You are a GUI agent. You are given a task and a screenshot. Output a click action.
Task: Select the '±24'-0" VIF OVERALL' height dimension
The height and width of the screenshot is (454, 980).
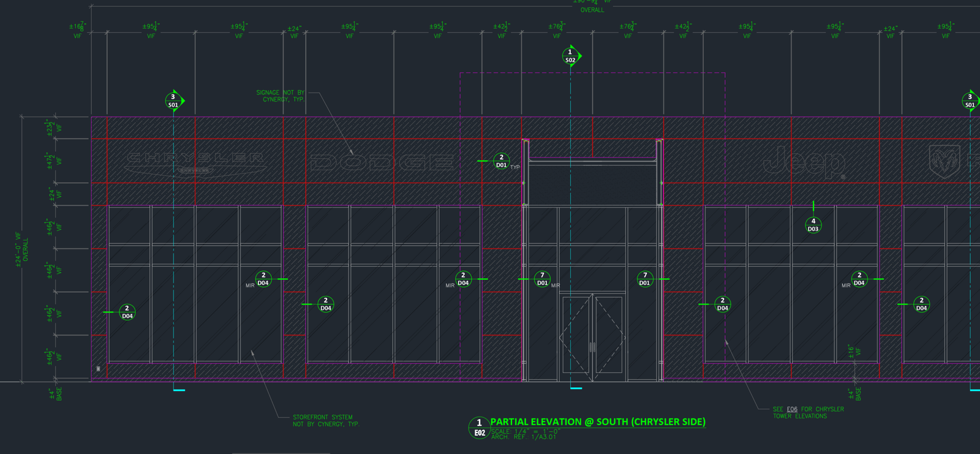[x=22, y=249]
